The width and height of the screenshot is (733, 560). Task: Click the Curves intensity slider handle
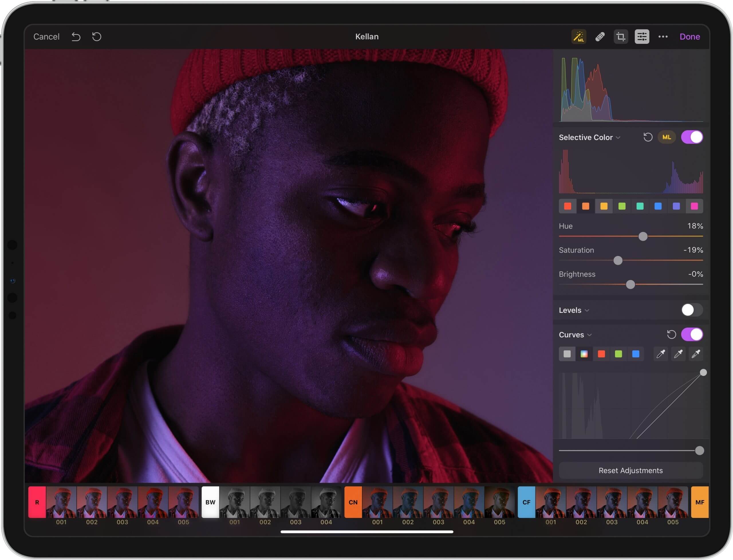point(699,451)
